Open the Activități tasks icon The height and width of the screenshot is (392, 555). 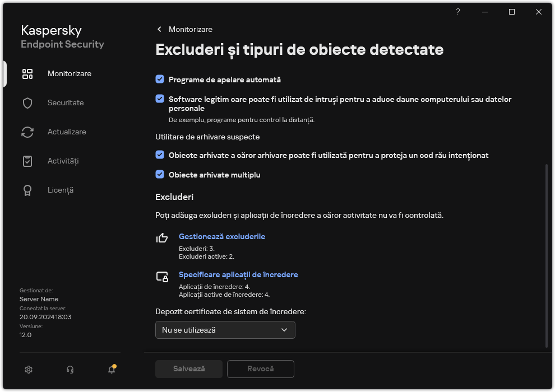point(27,161)
